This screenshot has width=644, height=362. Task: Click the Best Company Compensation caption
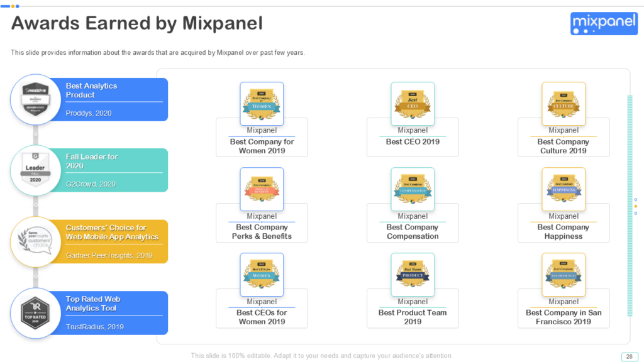tap(413, 232)
